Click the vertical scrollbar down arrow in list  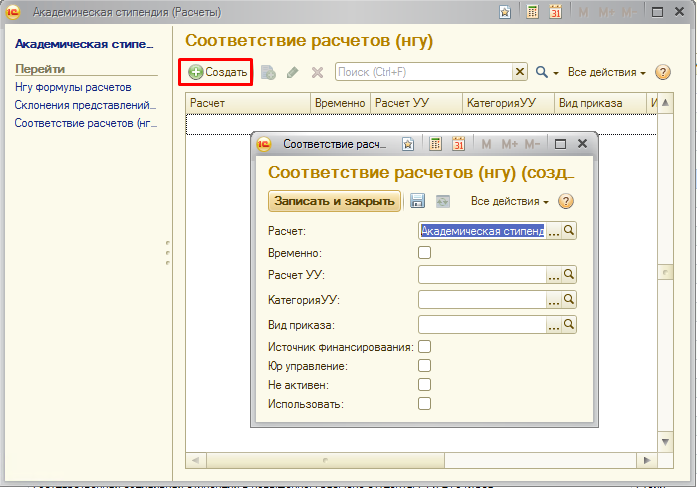coord(665,442)
